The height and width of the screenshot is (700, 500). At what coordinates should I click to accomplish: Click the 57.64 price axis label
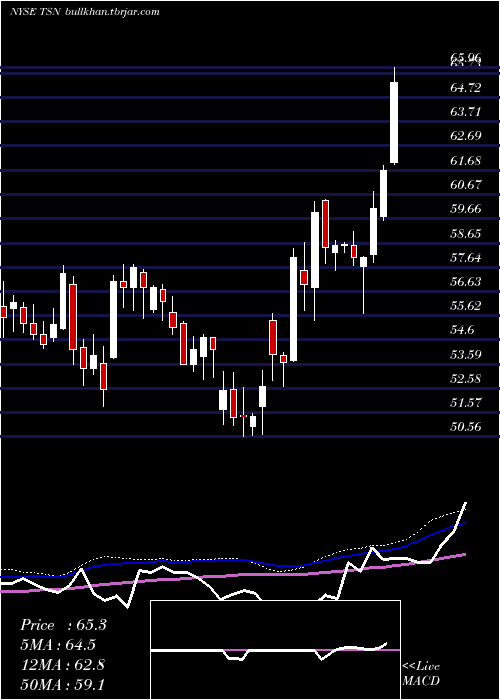click(x=466, y=258)
